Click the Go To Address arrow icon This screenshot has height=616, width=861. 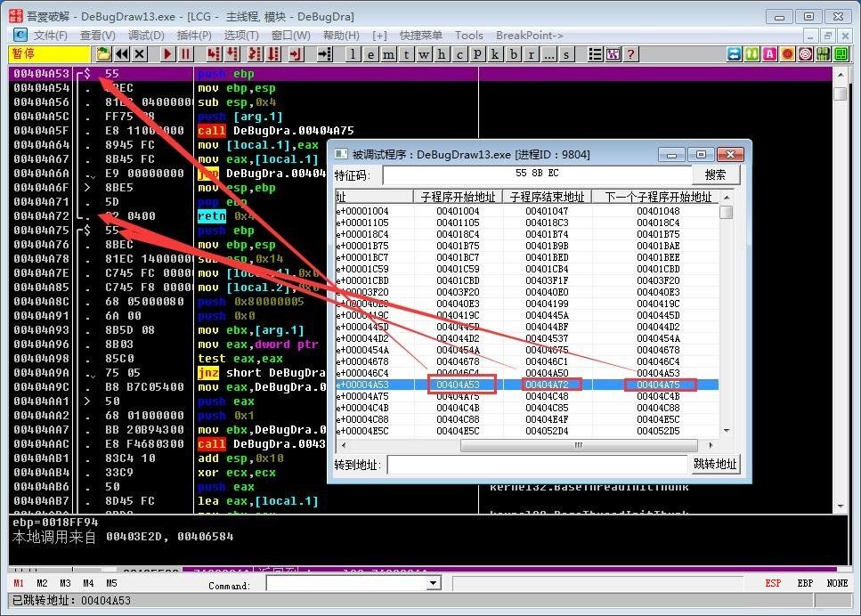pos(324,53)
